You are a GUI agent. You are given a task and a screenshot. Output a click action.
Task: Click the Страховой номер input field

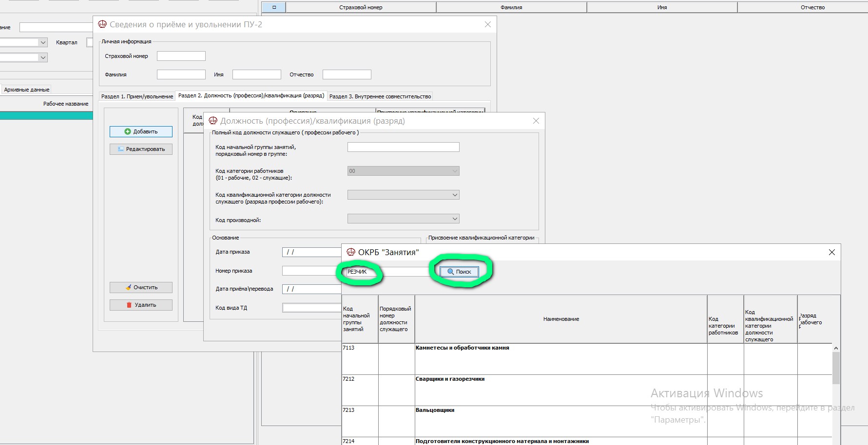[x=181, y=56]
